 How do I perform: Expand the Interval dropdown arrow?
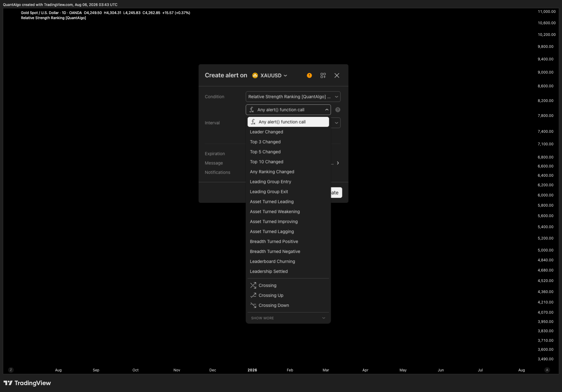coord(336,123)
